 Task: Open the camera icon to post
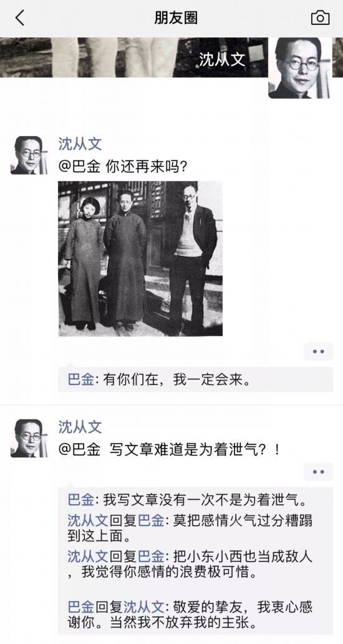click(320, 17)
